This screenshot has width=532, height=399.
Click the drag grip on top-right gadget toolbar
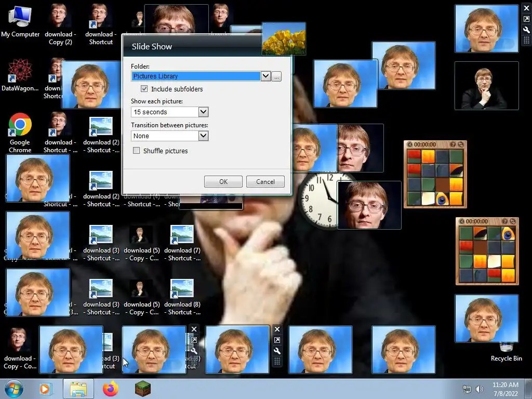pyautogui.click(x=527, y=41)
